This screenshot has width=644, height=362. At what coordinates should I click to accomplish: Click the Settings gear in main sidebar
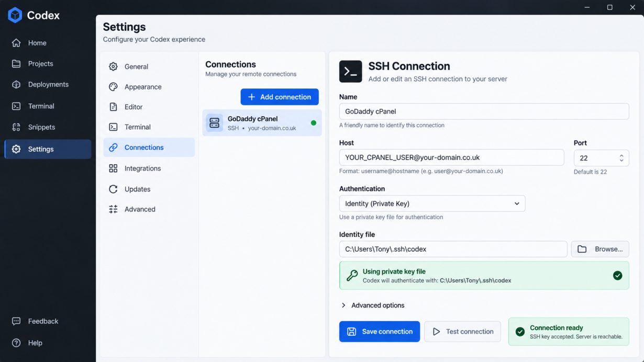(16, 149)
